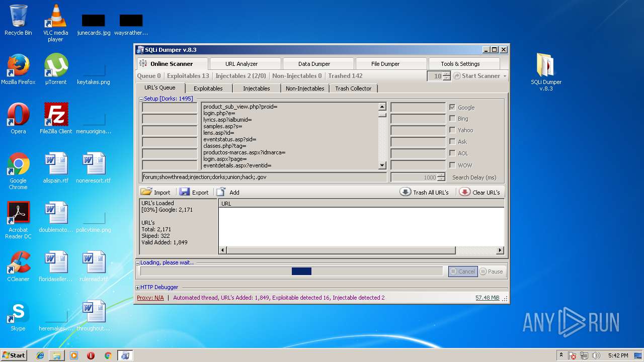The image size is (644, 362).
Task: Click the dork list scrollbar thumb
Action: pos(382,114)
